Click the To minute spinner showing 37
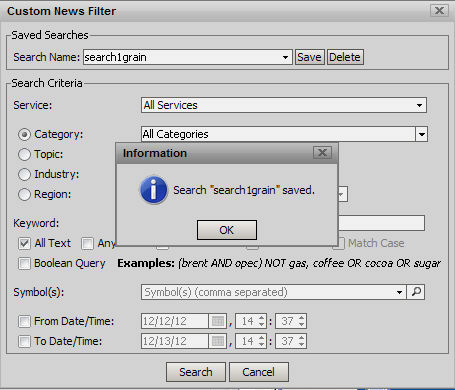Screen dimensions: 455x390 pos(291,341)
